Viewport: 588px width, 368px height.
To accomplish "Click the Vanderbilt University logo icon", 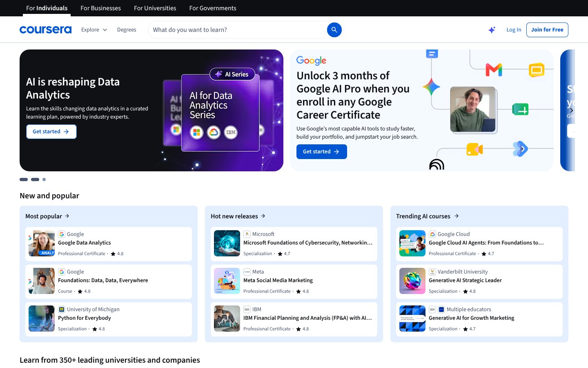I will (x=432, y=272).
